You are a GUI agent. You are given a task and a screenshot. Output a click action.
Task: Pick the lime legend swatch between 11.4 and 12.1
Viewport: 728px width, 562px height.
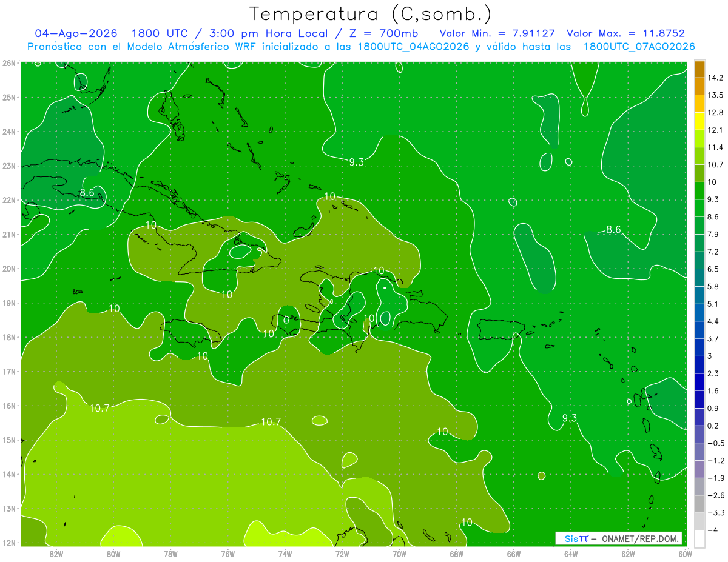pyautogui.click(x=699, y=138)
